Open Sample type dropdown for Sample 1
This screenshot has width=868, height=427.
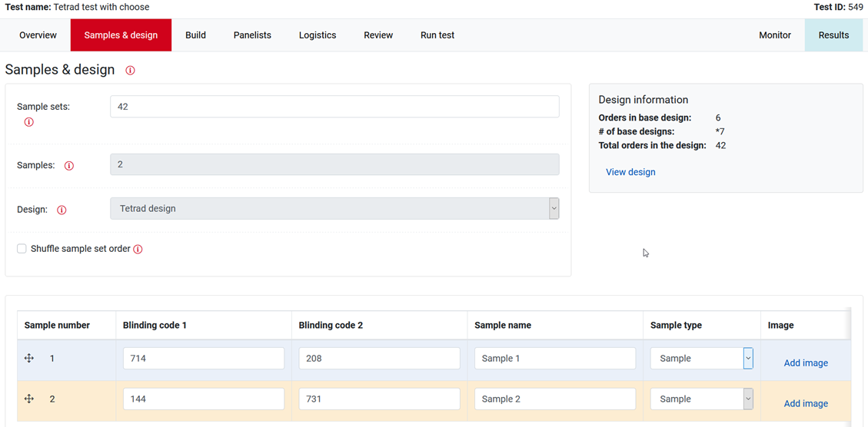[x=747, y=359]
